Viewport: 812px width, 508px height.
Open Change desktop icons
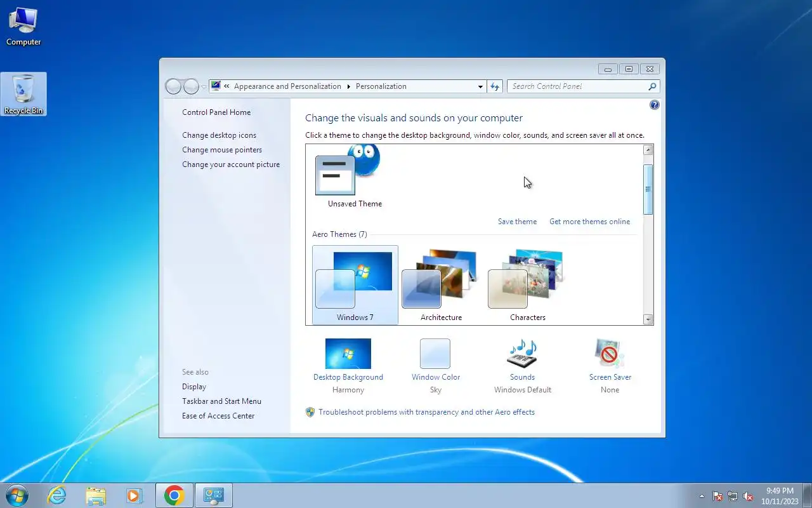coord(219,135)
